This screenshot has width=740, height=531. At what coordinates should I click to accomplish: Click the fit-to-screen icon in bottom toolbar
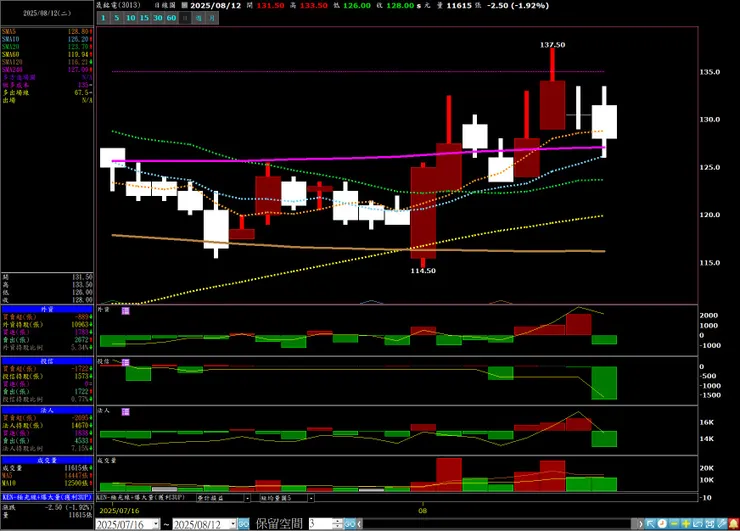709,524
